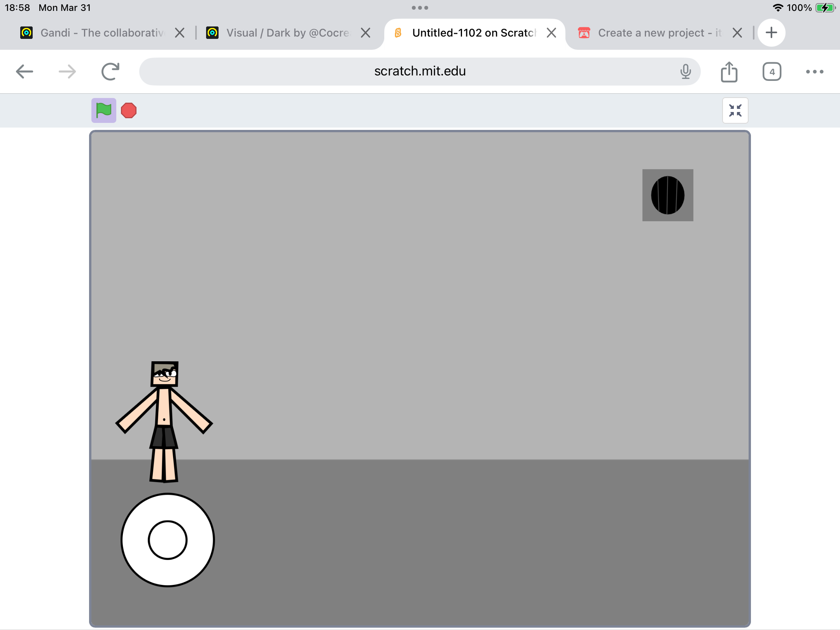Screen dimensions: 840x630
Task: Tap the microphone voice search icon
Action: tap(686, 72)
